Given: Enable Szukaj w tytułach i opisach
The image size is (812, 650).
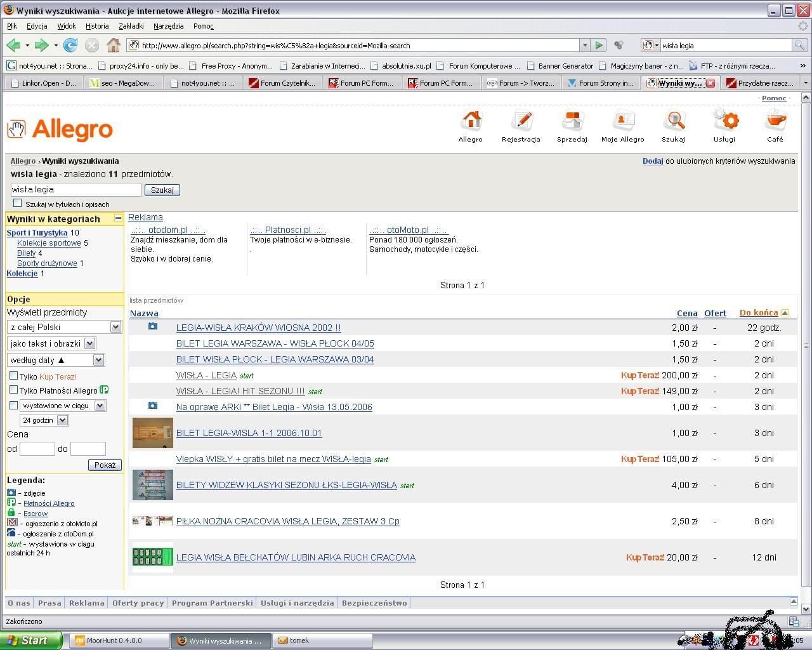Looking at the screenshot, I should (x=18, y=203).
